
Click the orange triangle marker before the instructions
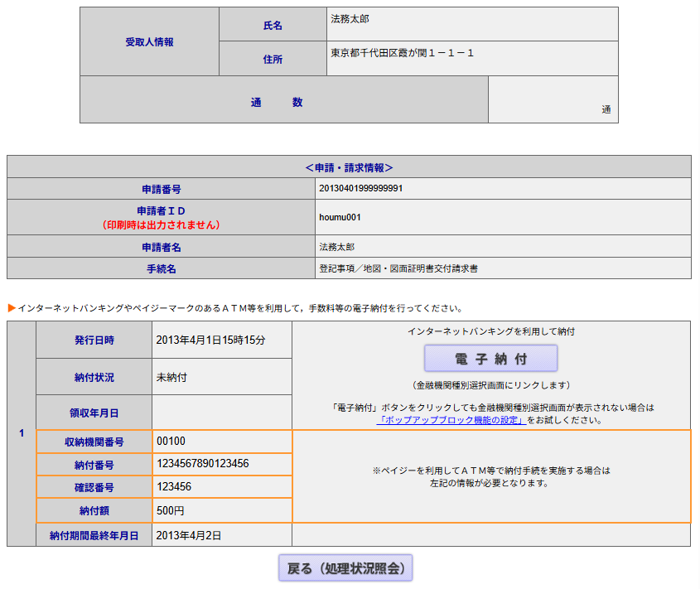12,308
